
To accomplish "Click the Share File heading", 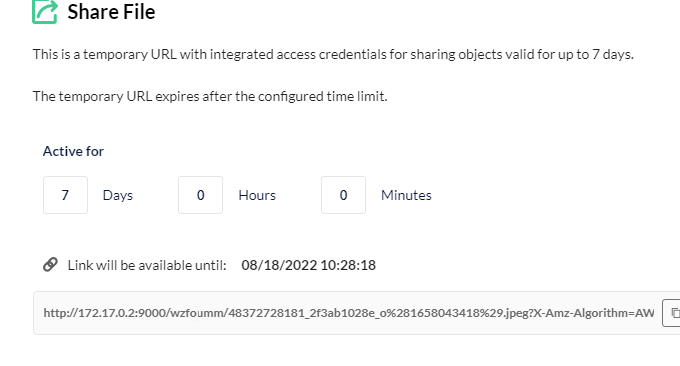I will [x=111, y=12].
